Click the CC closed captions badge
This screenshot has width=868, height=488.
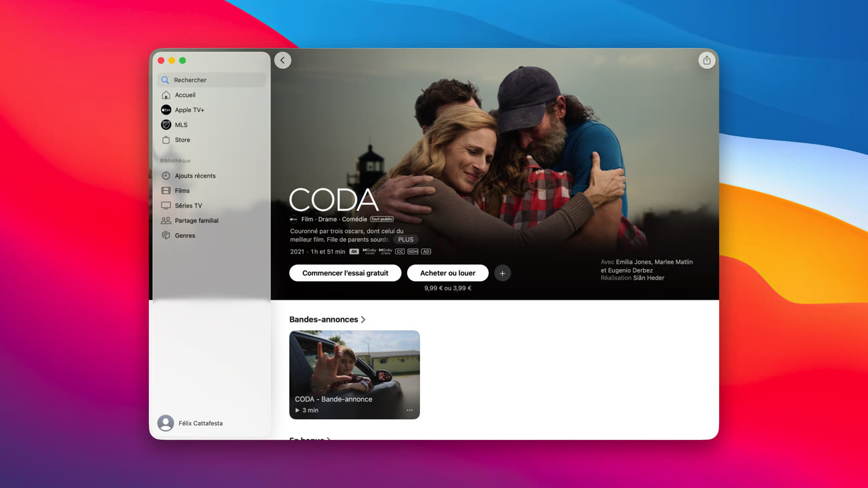click(400, 252)
